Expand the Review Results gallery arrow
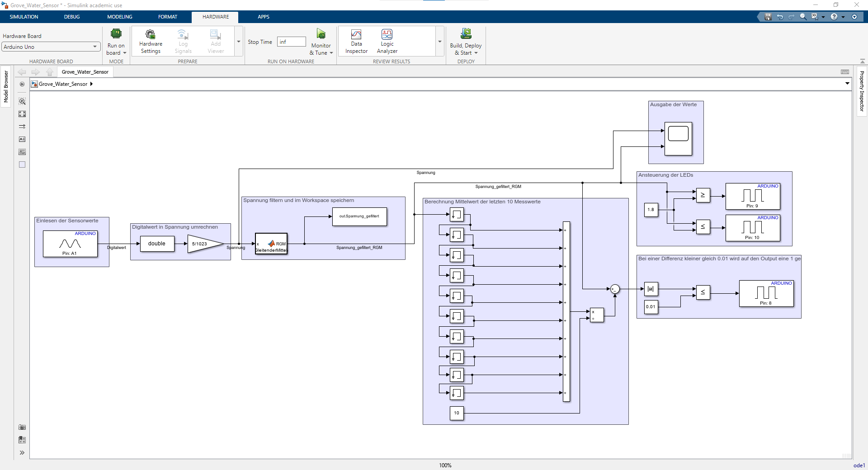 pos(440,42)
